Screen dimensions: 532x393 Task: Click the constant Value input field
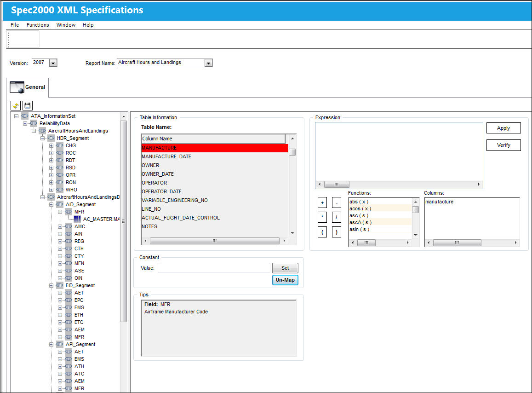214,268
